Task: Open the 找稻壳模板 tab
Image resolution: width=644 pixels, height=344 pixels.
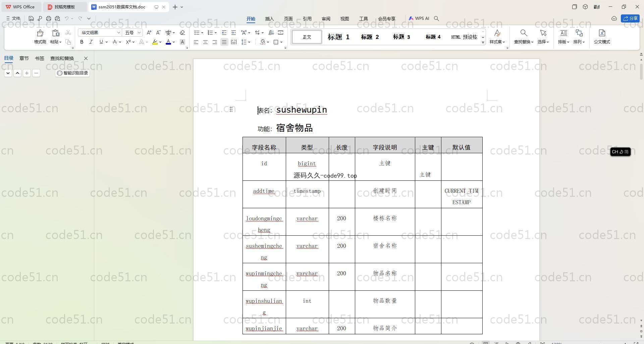Action: (65, 7)
